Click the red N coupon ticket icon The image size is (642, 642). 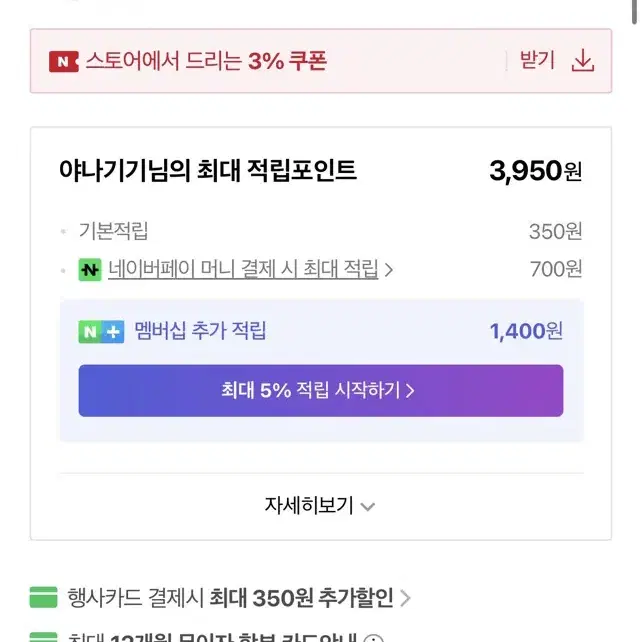[64, 61]
